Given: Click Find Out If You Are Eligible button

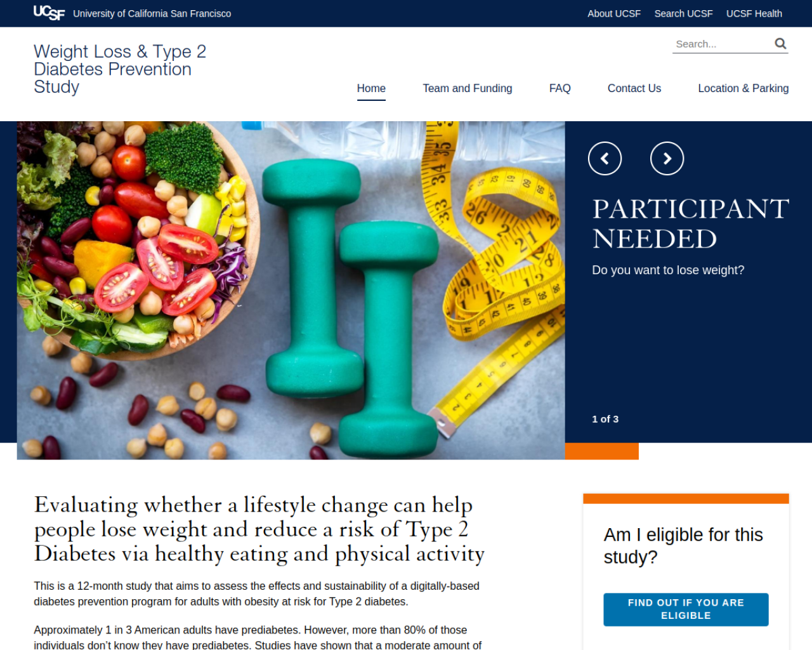Looking at the screenshot, I should 686,609.
